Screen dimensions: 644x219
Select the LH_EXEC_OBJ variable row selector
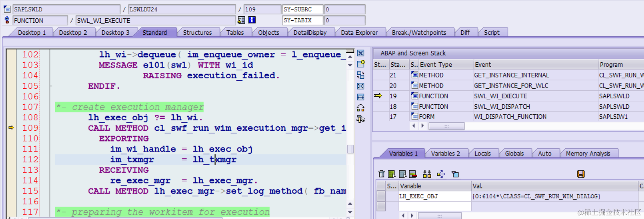point(381,196)
